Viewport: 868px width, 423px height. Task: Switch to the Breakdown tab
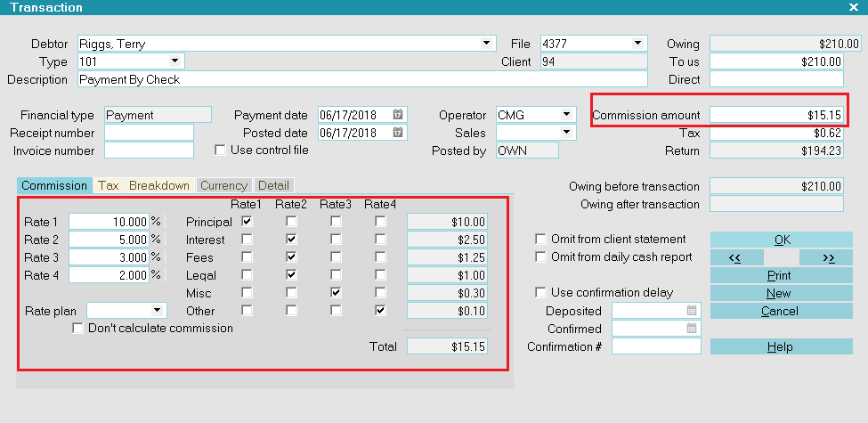(x=159, y=185)
